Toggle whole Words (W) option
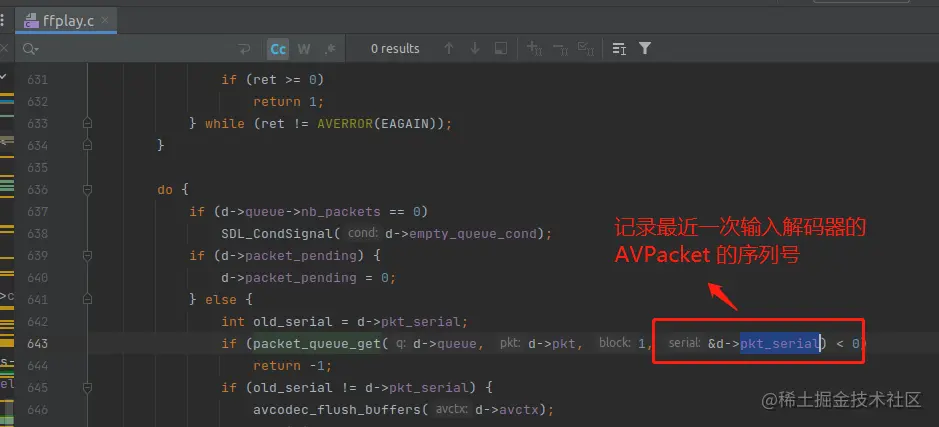939x427 pixels. tap(304, 49)
